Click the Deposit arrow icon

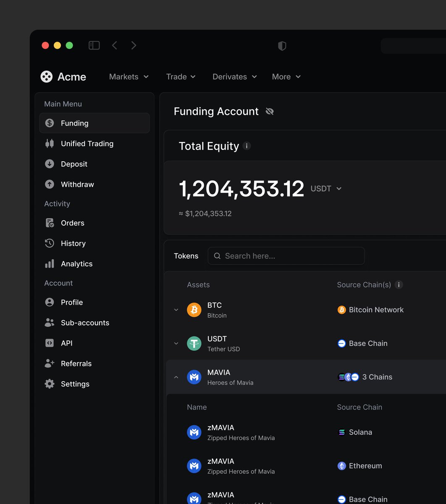point(50,164)
